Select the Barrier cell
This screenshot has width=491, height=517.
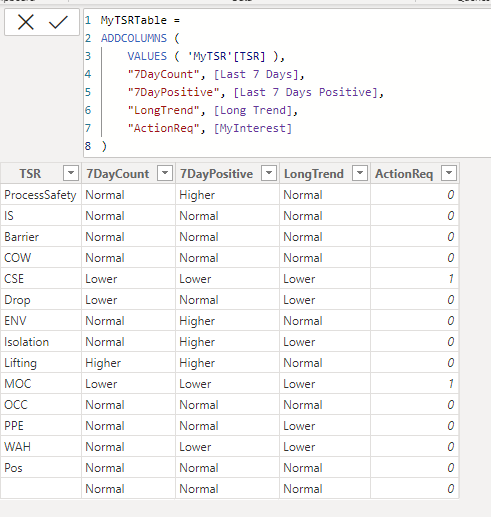click(40, 237)
